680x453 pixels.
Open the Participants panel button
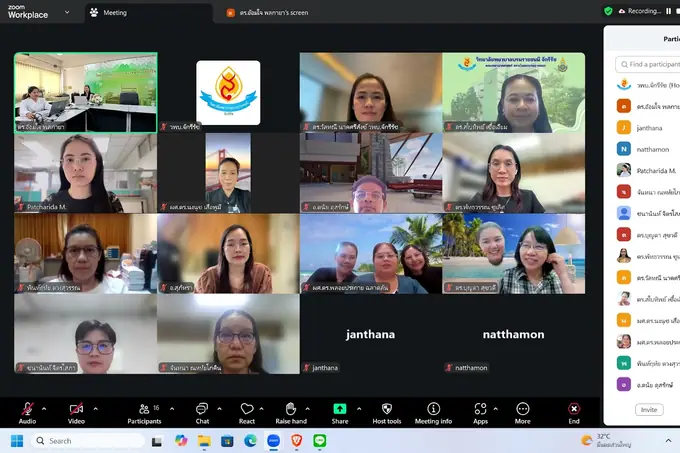coord(144,413)
